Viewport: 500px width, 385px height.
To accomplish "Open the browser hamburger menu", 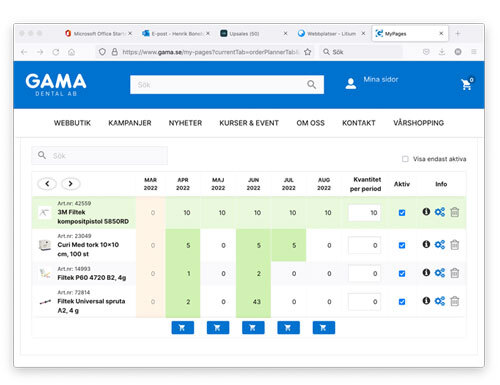I will (474, 52).
